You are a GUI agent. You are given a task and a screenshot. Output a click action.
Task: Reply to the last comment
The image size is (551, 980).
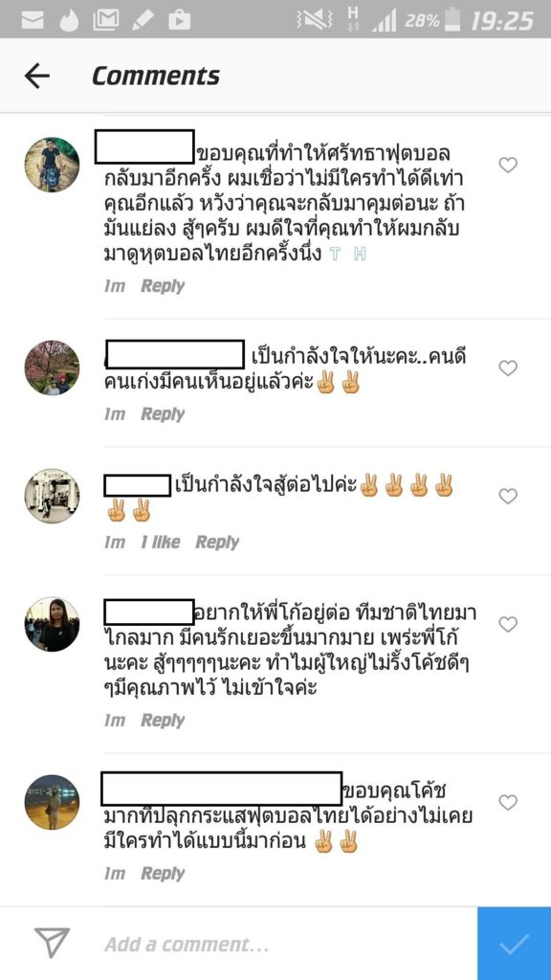point(163,874)
